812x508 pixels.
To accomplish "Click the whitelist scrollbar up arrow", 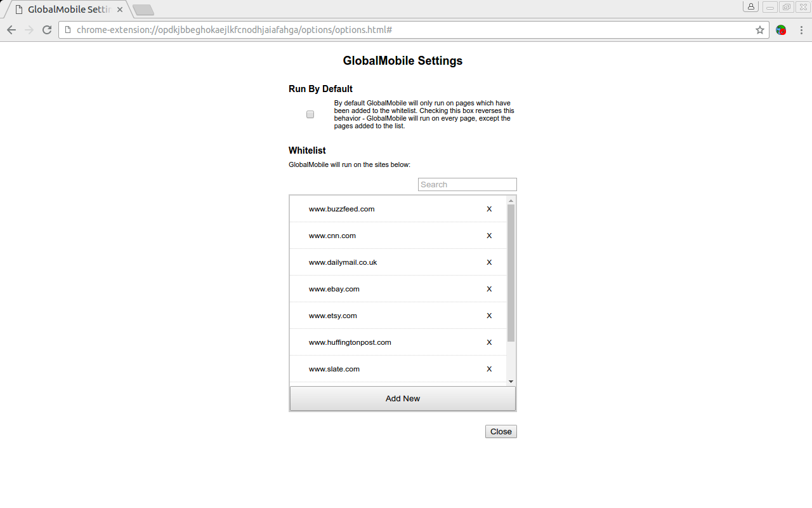I will point(511,201).
